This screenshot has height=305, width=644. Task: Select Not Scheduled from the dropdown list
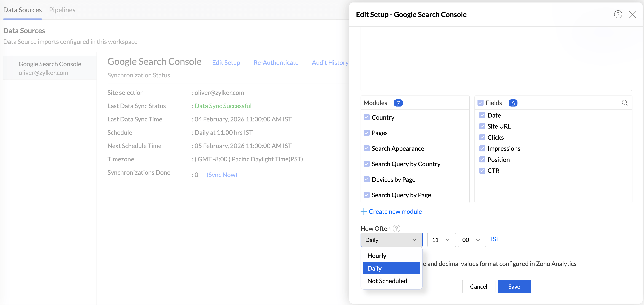387,281
